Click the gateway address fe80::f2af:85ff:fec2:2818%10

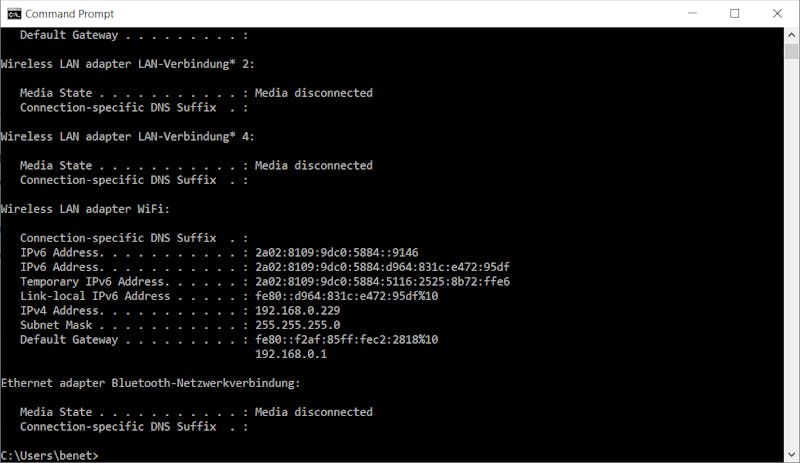pos(346,339)
